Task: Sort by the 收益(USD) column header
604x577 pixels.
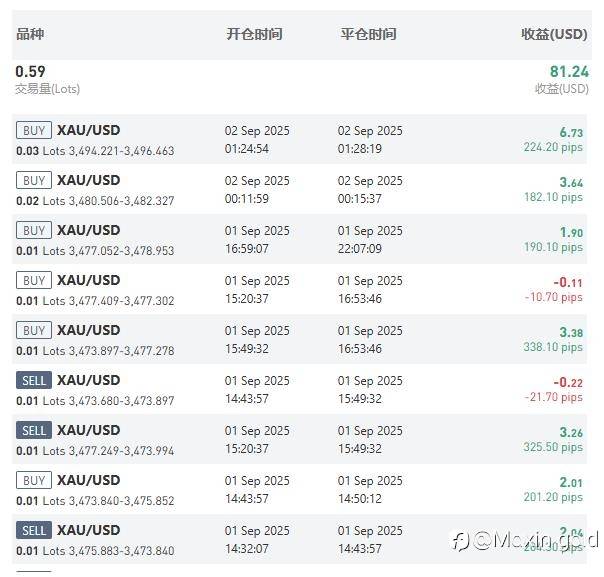Action: pos(554,34)
